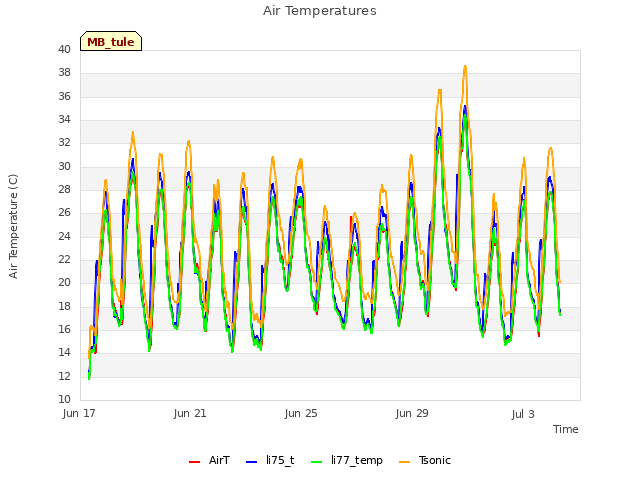This screenshot has width=640, height=480.
Task: Click the 34 y-axis tick value
Action: (x=64, y=120)
